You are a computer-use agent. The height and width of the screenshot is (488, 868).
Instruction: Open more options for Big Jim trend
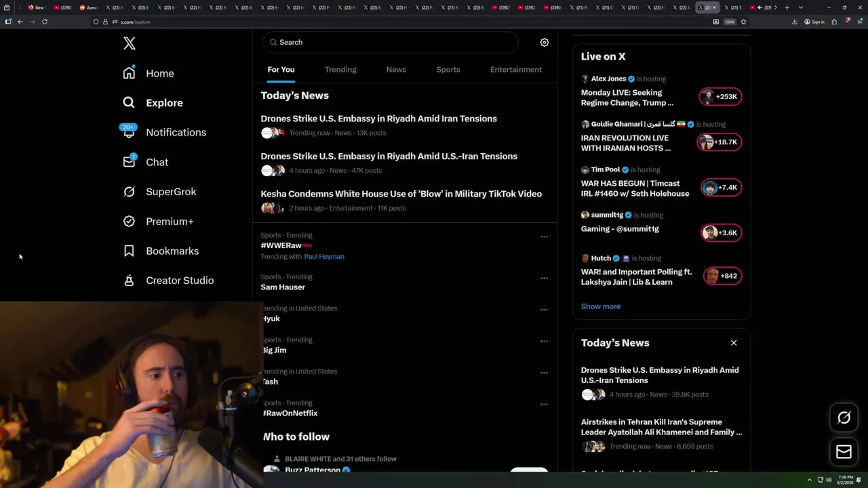(544, 341)
